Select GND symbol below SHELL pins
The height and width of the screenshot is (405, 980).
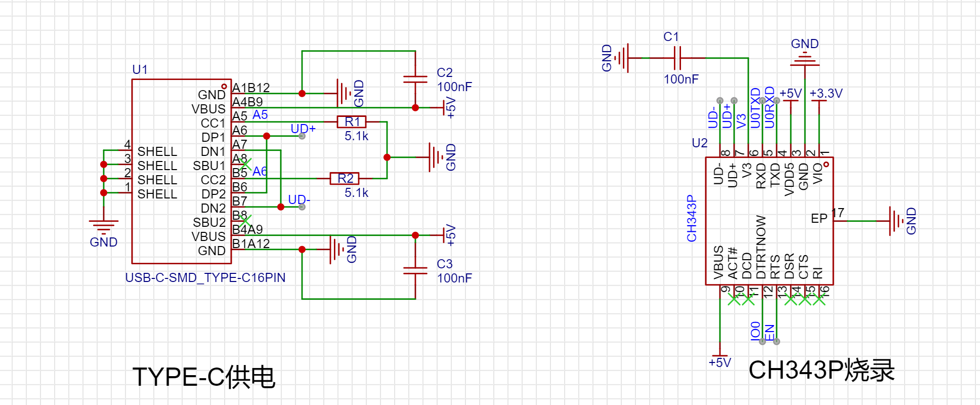click(104, 225)
